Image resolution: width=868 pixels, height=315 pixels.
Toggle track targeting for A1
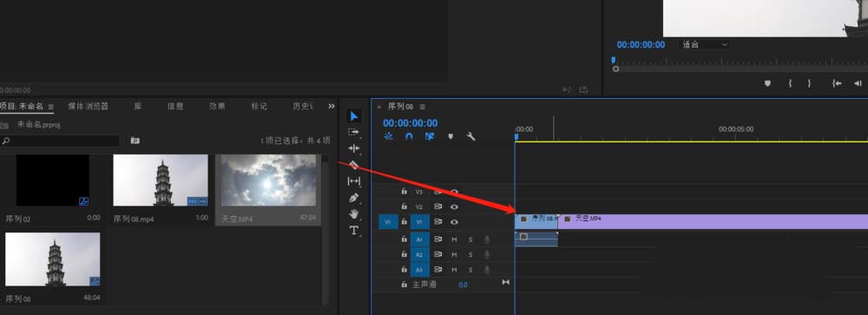pos(419,240)
